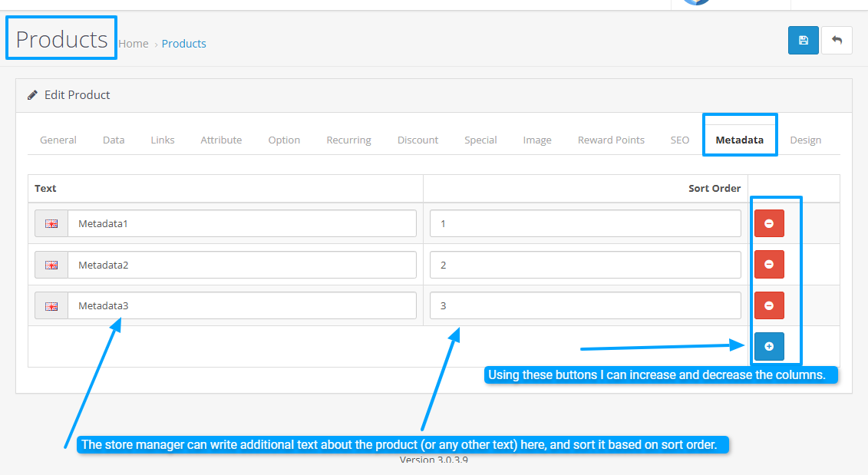Remove the Metadata3 row
The width and height of the screenshot is (868, 475).
click(x=768, y=305)
